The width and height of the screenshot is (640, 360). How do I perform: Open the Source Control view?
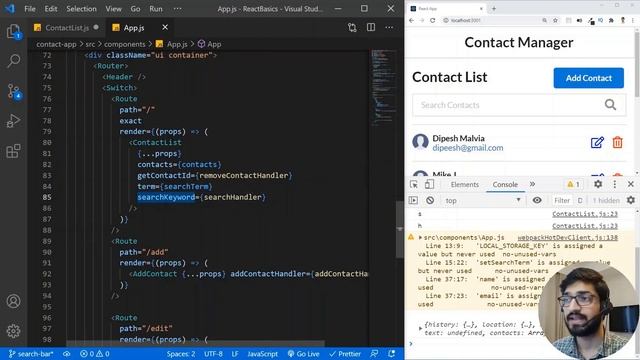tap(13, 91)
